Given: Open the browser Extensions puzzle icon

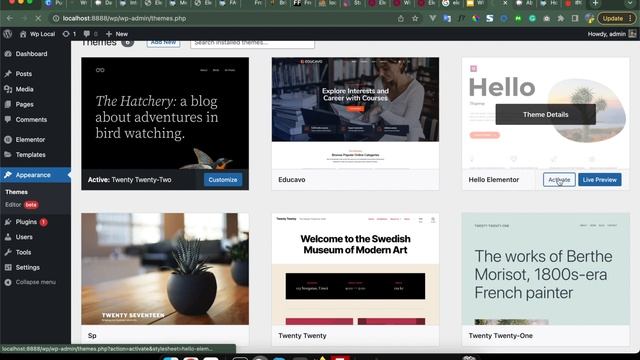Looking at the screenshot, I should (x=561, y=18).
